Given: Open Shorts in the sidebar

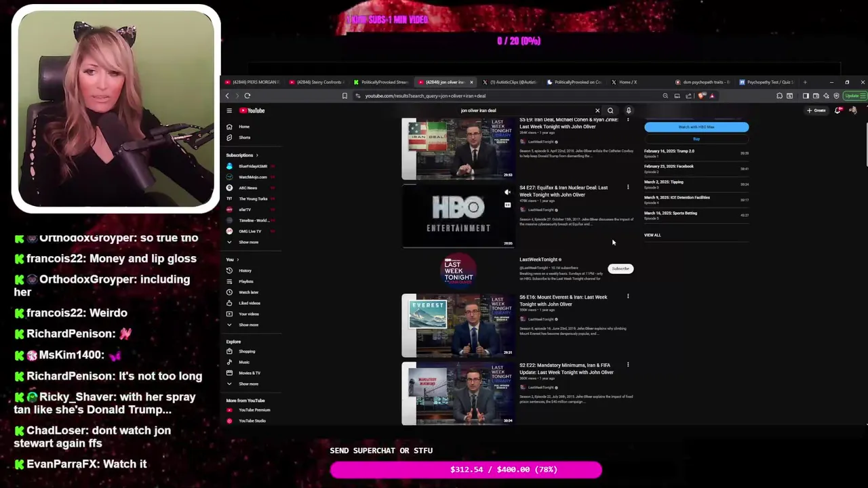Looking at the screenshot, I should (x=244, y=138).
